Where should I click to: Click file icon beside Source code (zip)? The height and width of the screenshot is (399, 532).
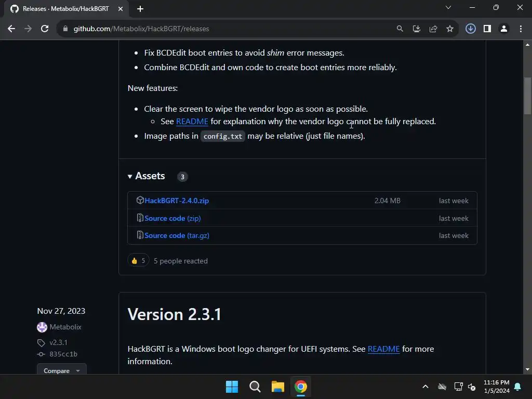tap(140, 218)
